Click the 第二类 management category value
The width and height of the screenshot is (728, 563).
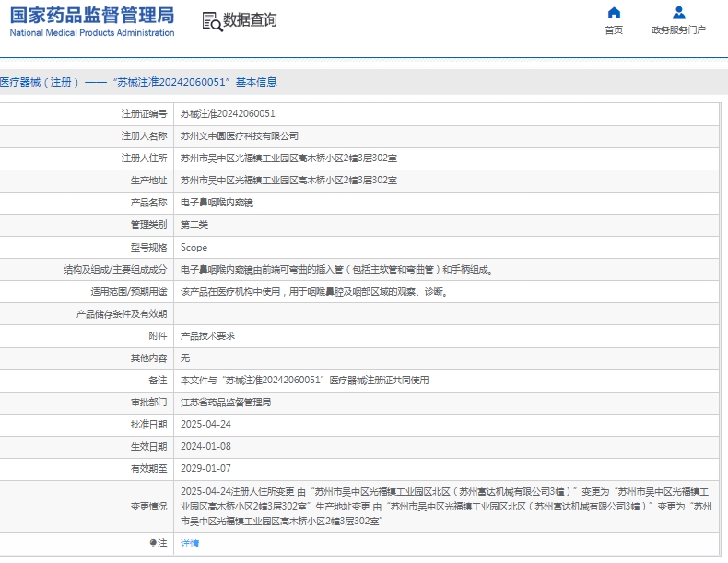pyautogui.click(x=194, y=225)
